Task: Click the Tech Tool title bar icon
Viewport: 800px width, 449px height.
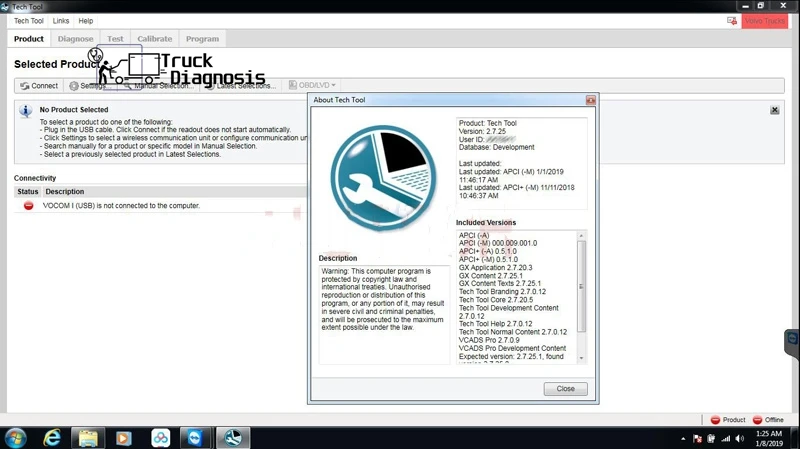Action: click(x=5, y=7)
